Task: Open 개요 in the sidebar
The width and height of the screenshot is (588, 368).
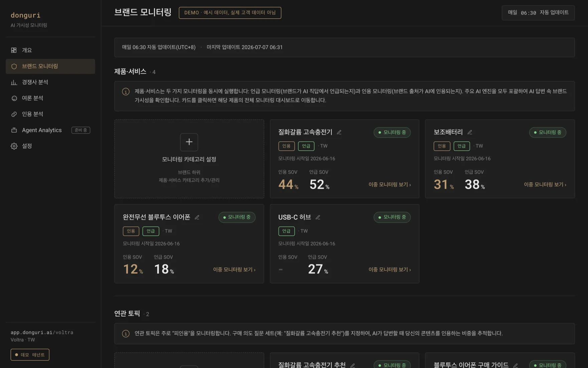Action: 50,50
